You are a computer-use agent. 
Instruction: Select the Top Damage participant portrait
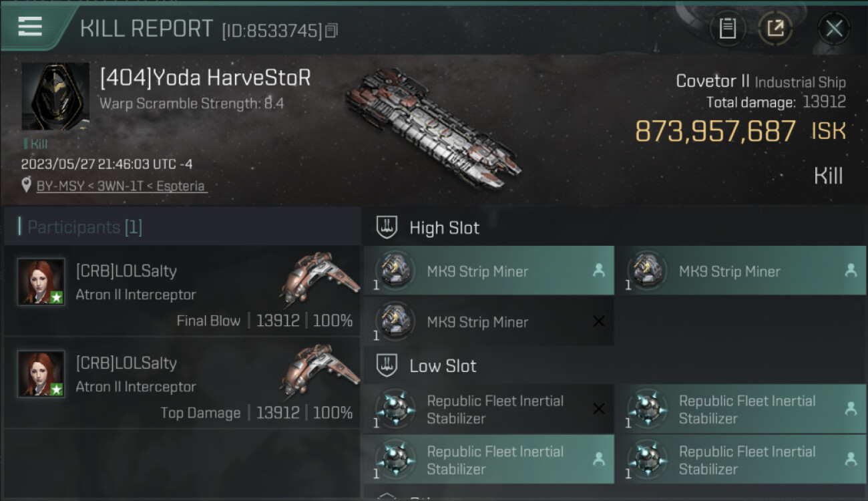pyautogui.click(x=41, y=374)
